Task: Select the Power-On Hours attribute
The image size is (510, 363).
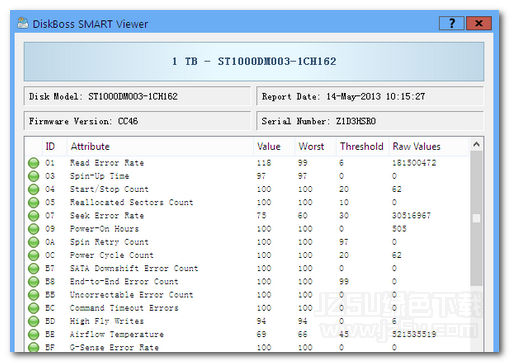Action: [104, 229]
